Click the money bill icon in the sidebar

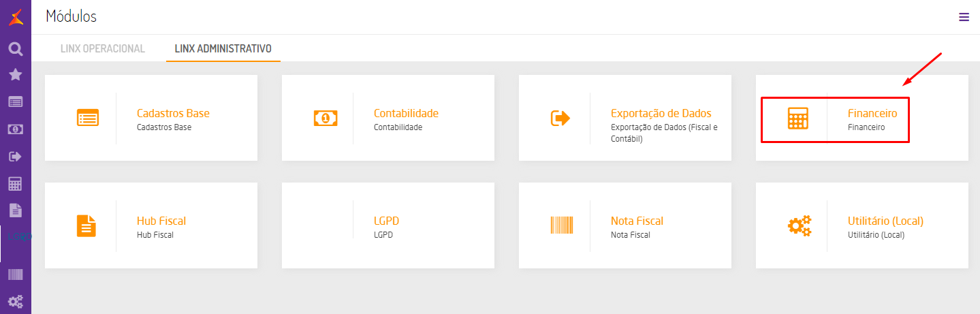tap(15, 129)
